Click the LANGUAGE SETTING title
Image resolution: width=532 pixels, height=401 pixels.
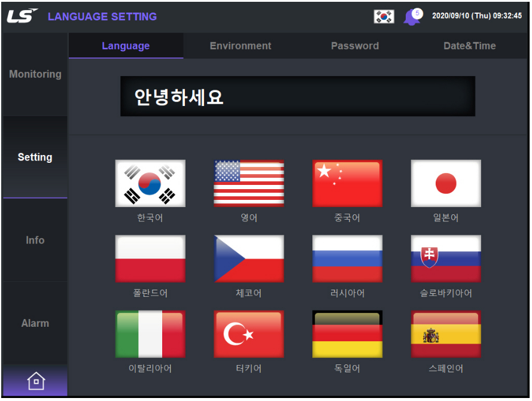pos(102,17)
